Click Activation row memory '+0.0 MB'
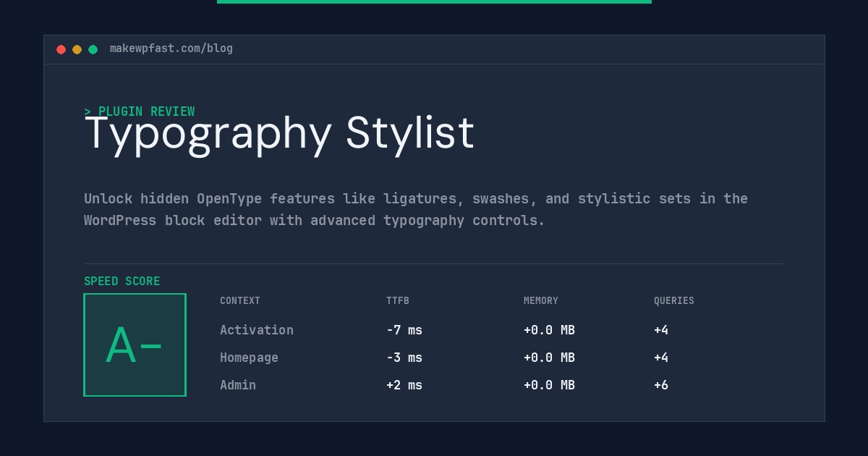The width and height of the screenshot is (868, 456). 549,330
